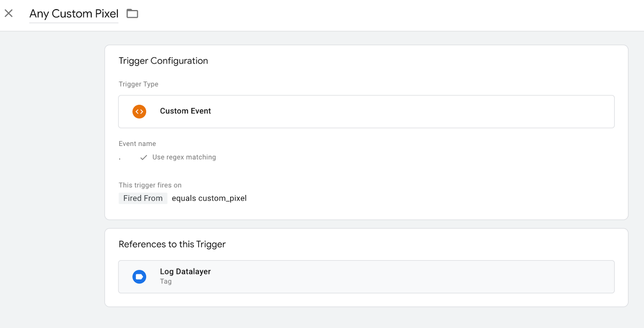Click the Event name label
This screenshot has width=644, height=328.
[x=137, y=143]
